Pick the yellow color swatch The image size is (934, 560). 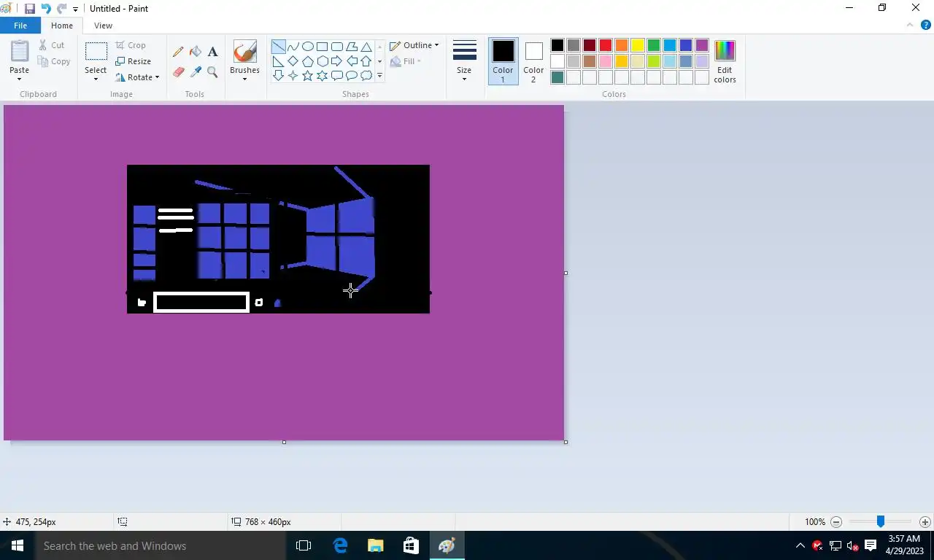coord(638,45)
